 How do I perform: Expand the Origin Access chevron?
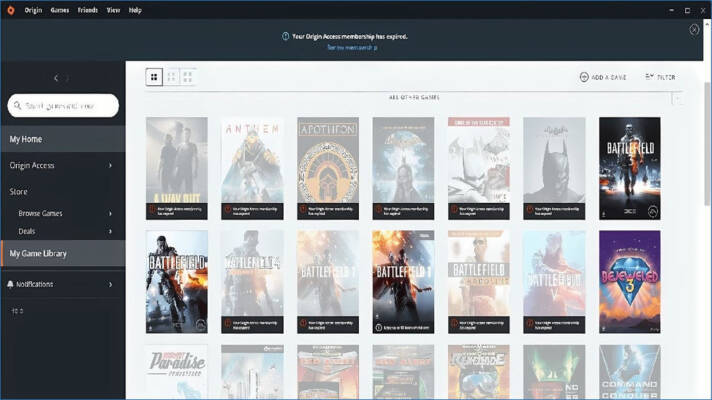pyautogui.click(x=110, y=166)
